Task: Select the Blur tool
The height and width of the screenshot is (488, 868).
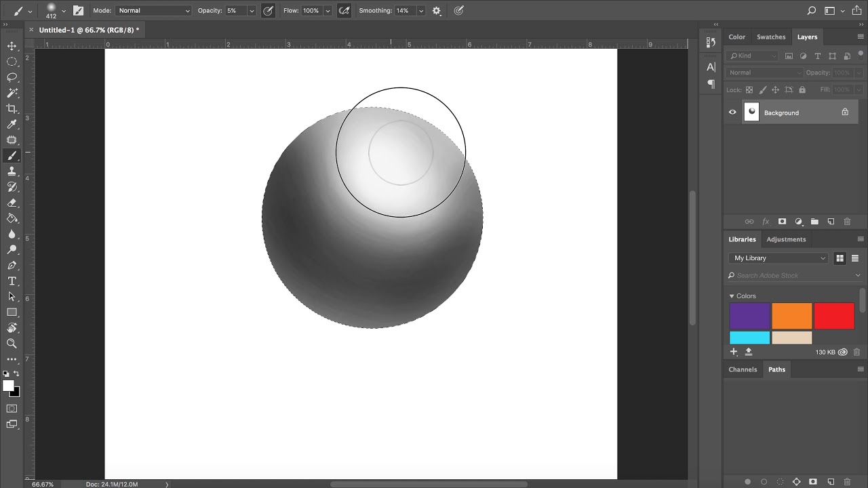Action: [12, 234]
